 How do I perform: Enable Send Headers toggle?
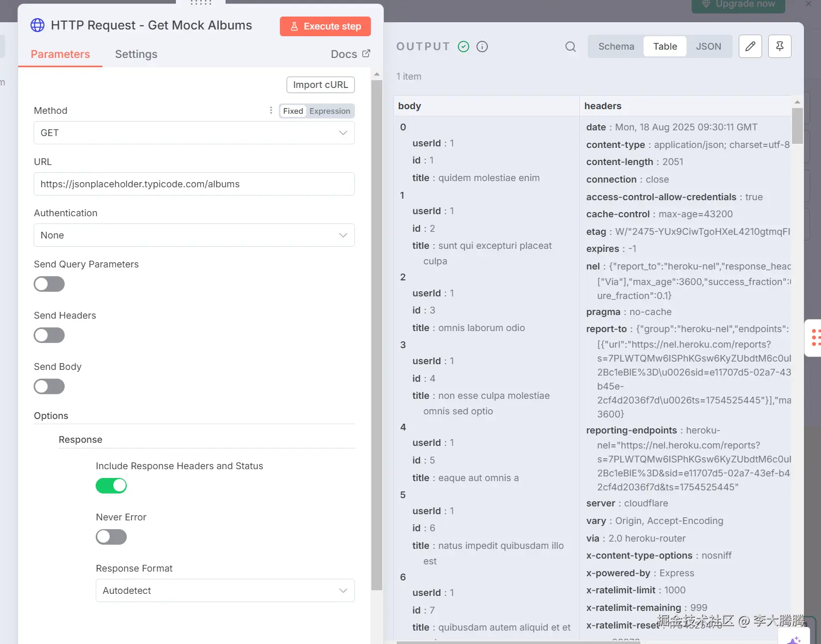pyautogui.click(x=49, y=335)
